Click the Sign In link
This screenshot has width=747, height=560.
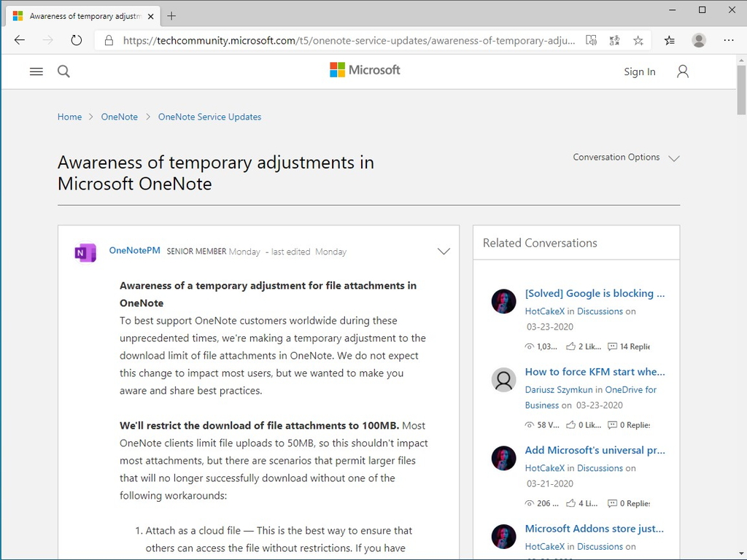[640, 71]
